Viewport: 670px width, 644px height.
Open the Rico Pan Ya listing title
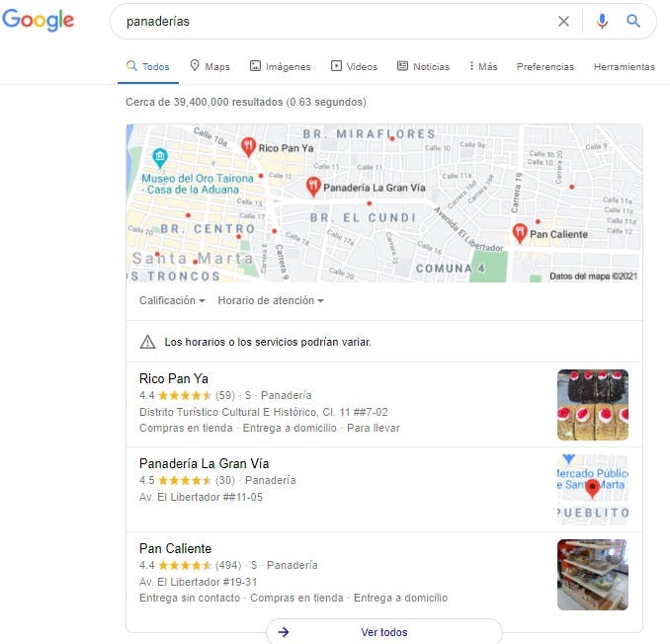174,379
